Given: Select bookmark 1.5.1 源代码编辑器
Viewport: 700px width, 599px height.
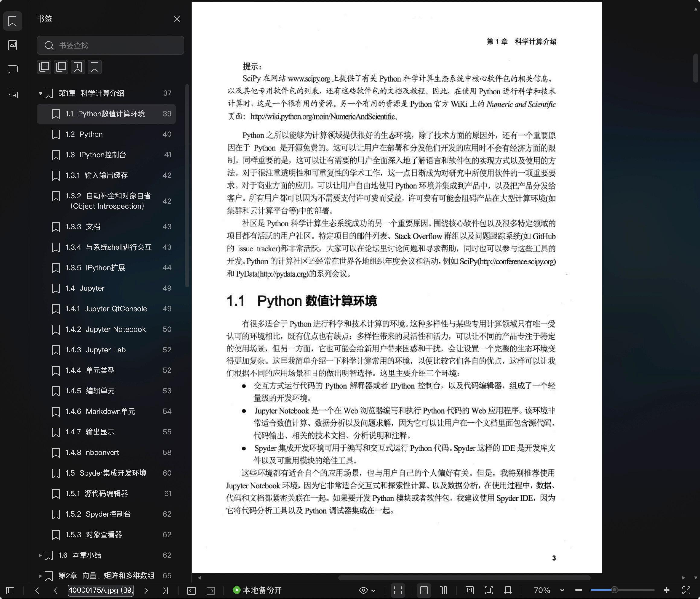Looking at the screenshot, I should [x=106, y=494].
